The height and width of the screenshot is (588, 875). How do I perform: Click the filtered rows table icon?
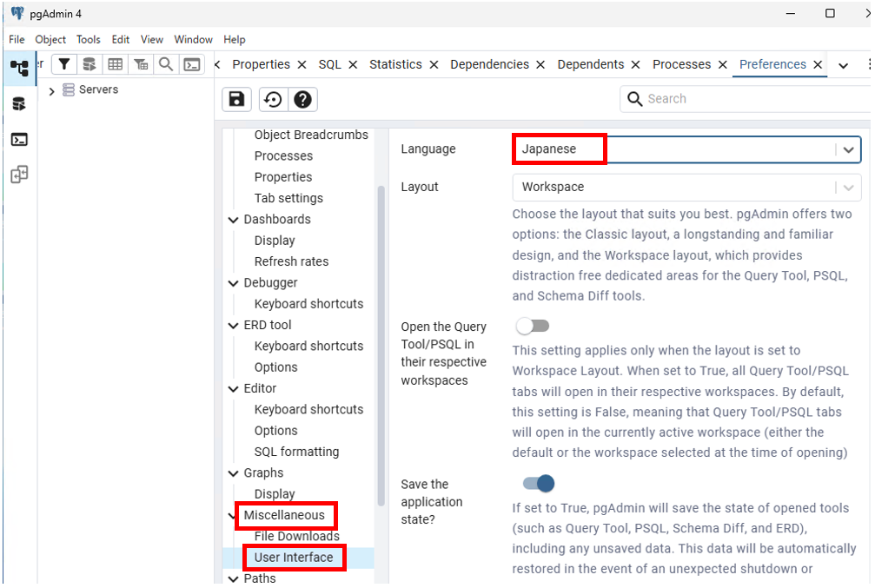141,65
